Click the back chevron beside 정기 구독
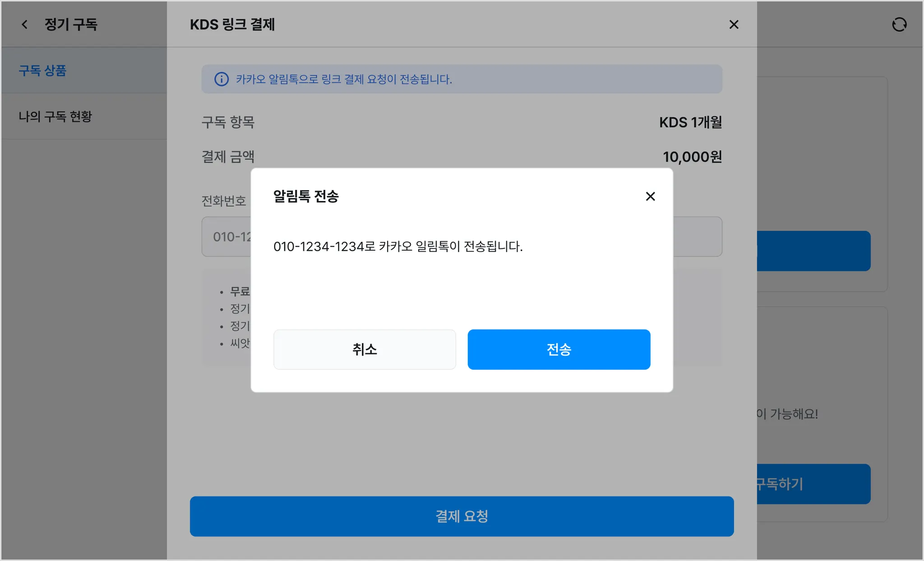The height and width of the screenshot is (561, 924). tap(25, 24)
